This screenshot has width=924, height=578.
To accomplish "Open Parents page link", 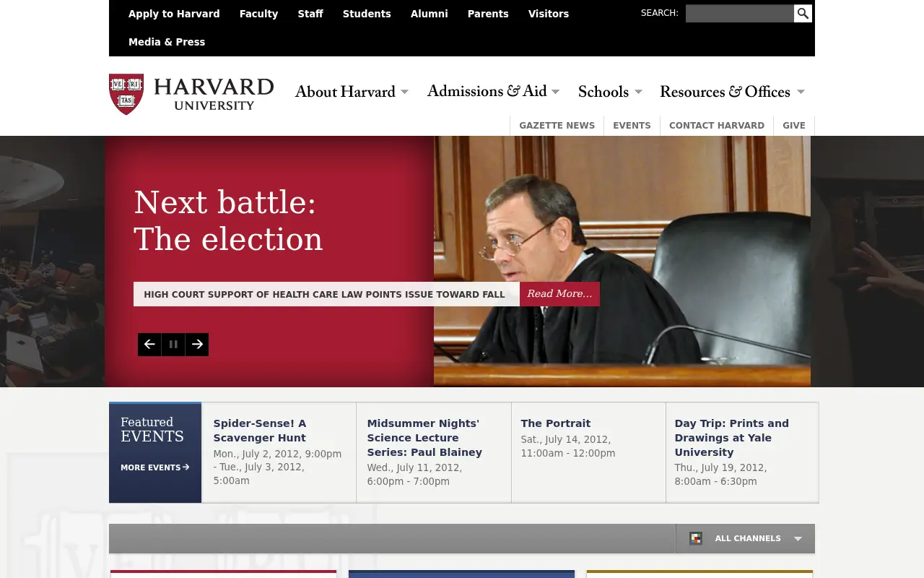I will pyautogui.click(x=488, y=14).
